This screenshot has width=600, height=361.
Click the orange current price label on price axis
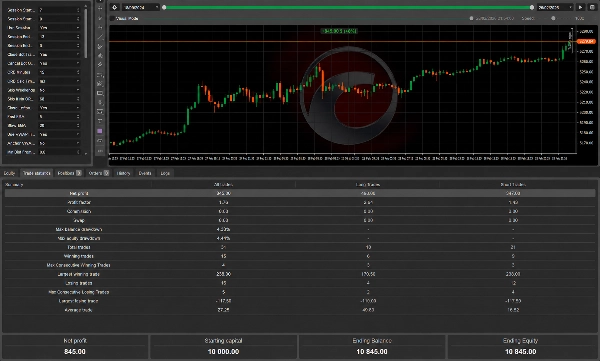[587, 41]
